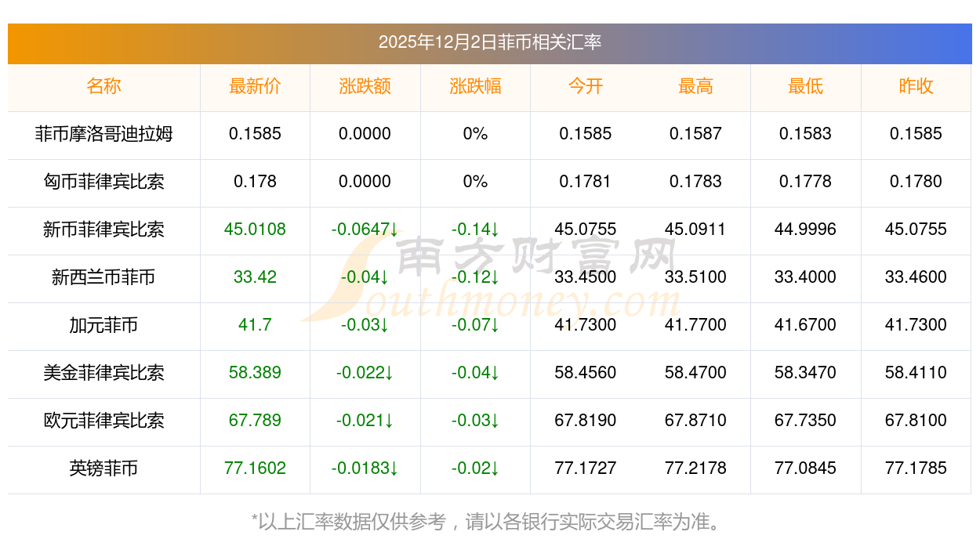Screen dimensions: 980x546
Task: Click latest price 0.178 for 匈币菲律宾比索
Action: click(255, 182)
